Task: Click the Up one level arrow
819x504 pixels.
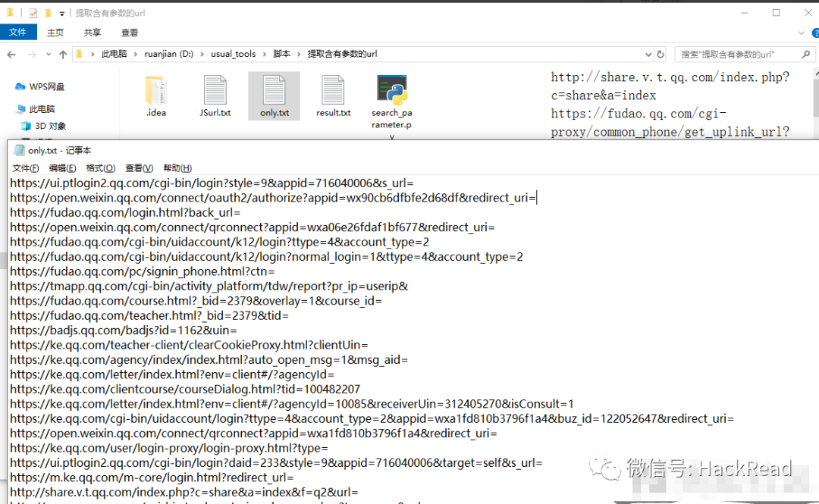Action: (x=63, y=55)
